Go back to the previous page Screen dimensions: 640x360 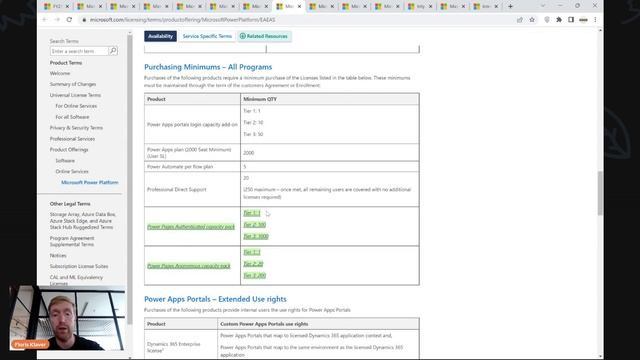tap(45, 20)
